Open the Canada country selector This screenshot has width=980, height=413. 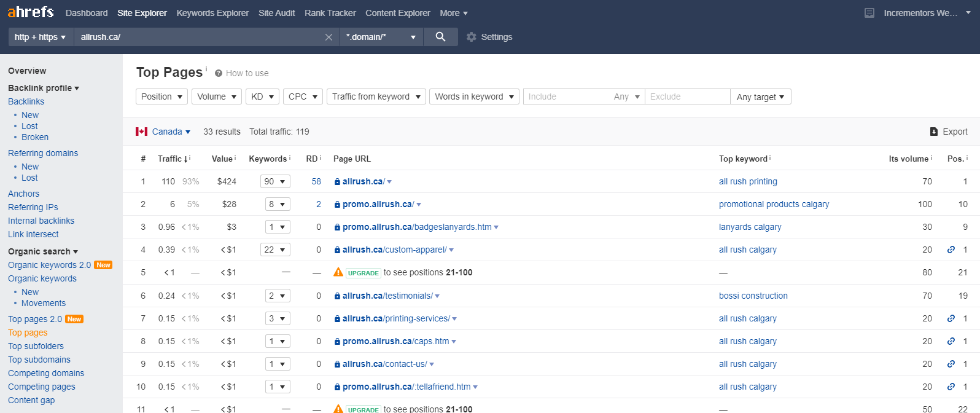click(x=171, y=132)
